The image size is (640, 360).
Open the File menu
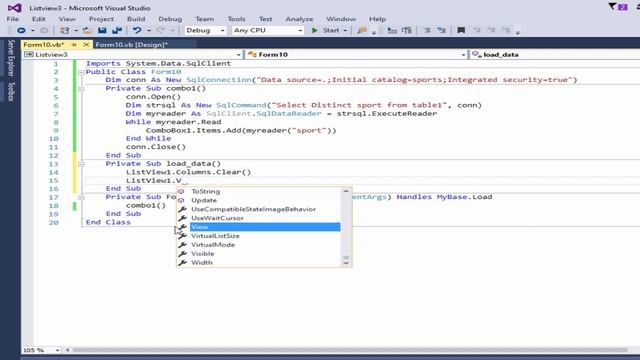pyautogui.click(x=12, y=19)
